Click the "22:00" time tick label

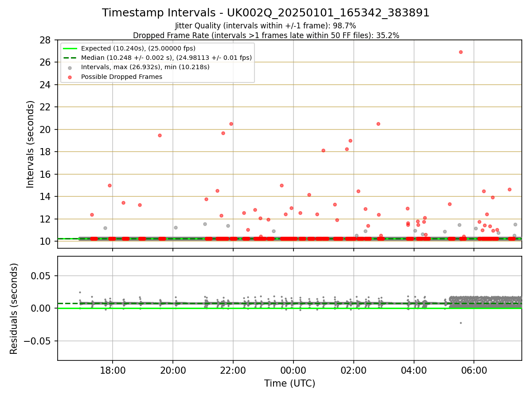[x=233, y=370]
